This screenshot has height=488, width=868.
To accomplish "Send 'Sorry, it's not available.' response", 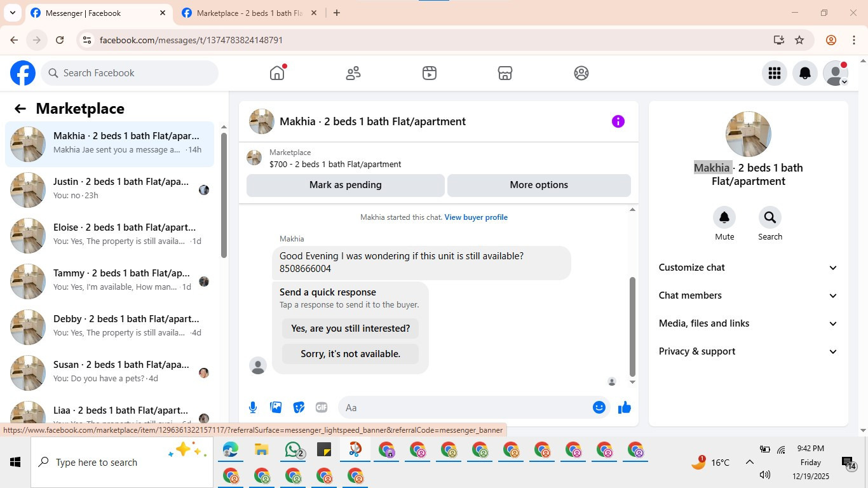I will coord(350,354).
